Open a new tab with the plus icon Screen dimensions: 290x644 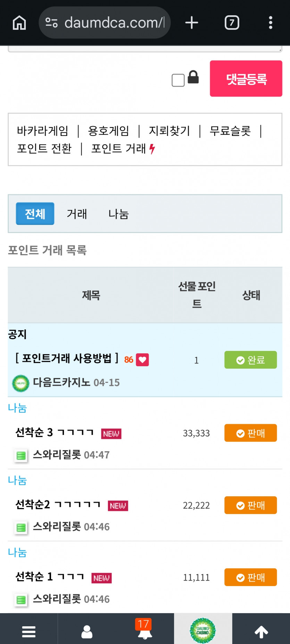191,22
